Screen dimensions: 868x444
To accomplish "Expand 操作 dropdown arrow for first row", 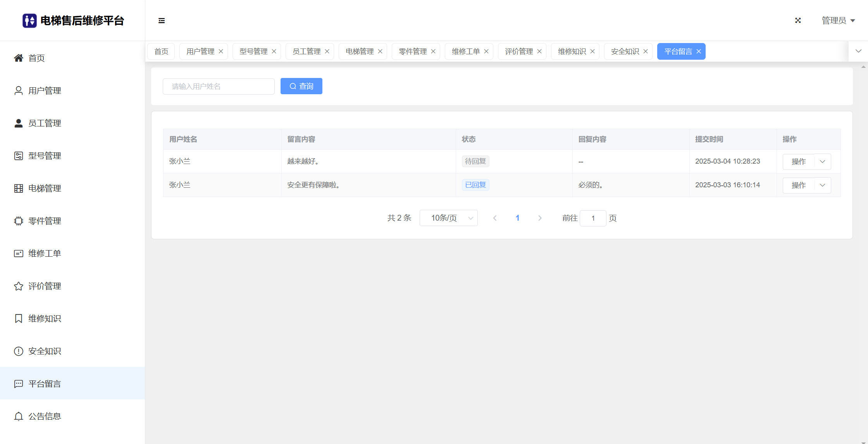I will pos(822,162).
